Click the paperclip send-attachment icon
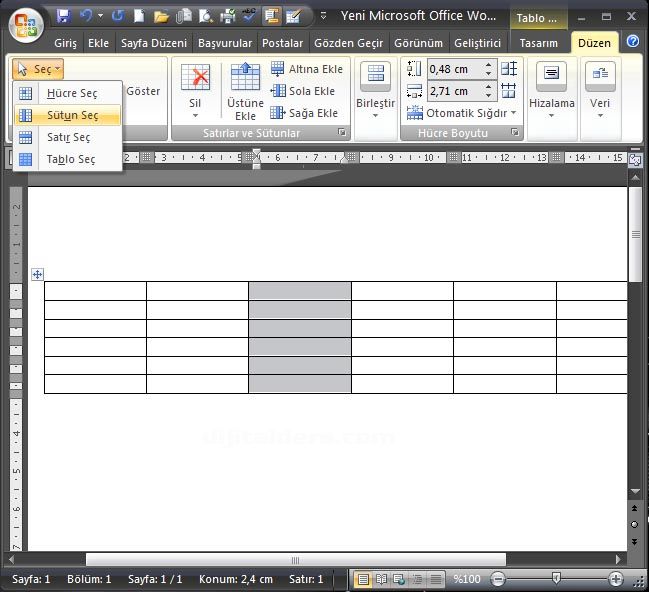Screen dimensions: 649x592 [x=184, y=16]
